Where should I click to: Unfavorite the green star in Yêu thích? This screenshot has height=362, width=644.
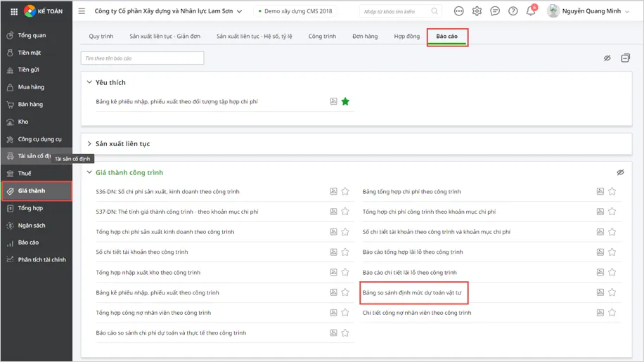pyautogui.click(x=345, y=102)
